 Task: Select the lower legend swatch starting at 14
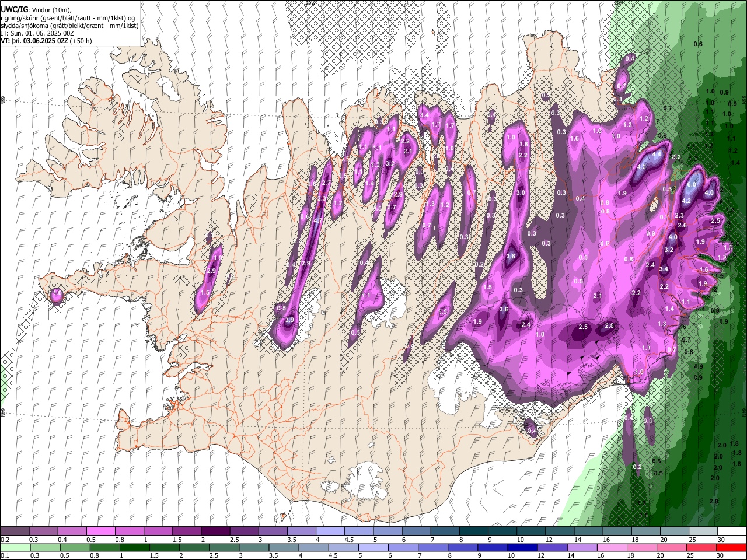581,547
